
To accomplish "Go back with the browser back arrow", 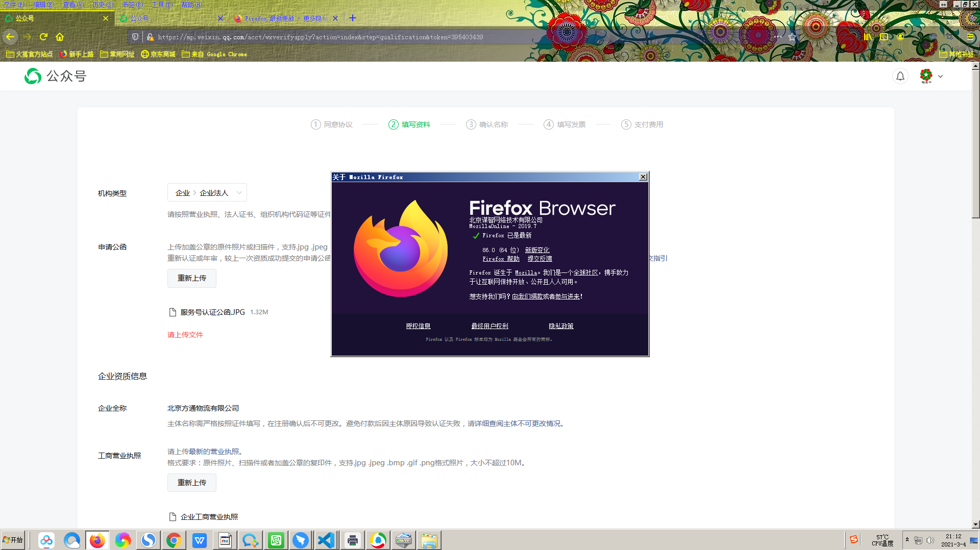I will pos(10,37).
